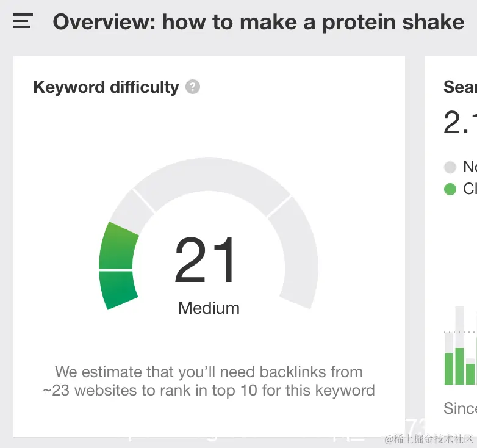Click the difficulty score 21

click(x=205, y=260)
